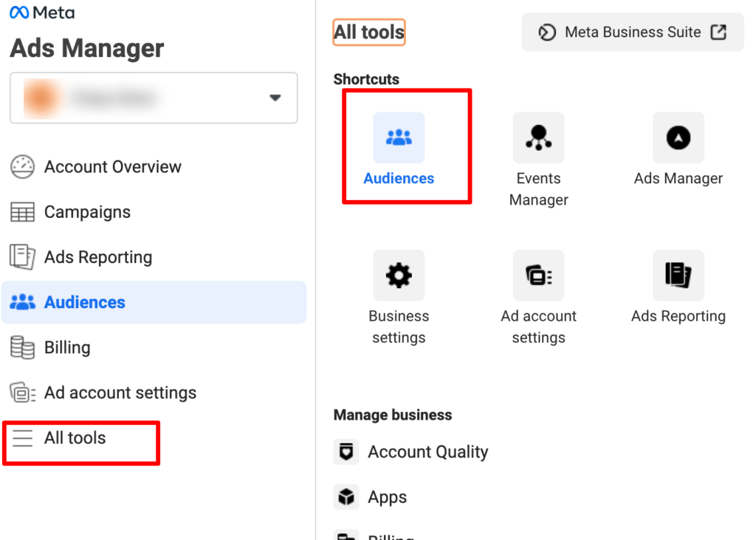
Task: Open Billing from the sidebar
Action: coord(67,347)
